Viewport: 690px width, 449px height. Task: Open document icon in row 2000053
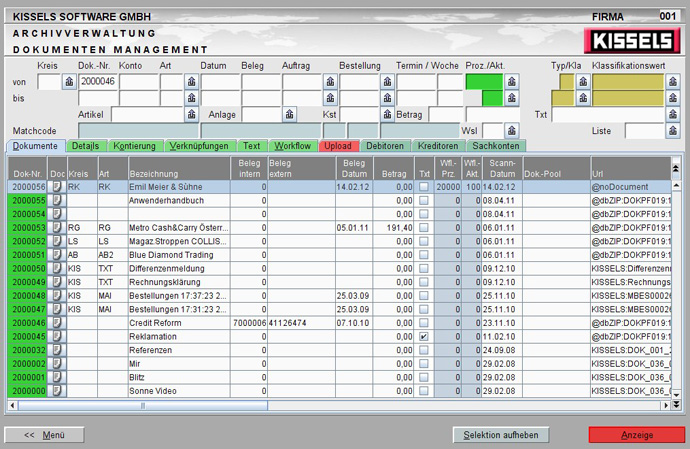click(x=57, y=228)
